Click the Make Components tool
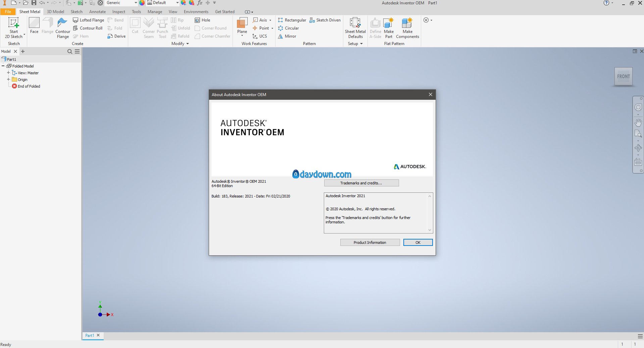The height and width of the screenshot is (348, 644). coord(407,28)
